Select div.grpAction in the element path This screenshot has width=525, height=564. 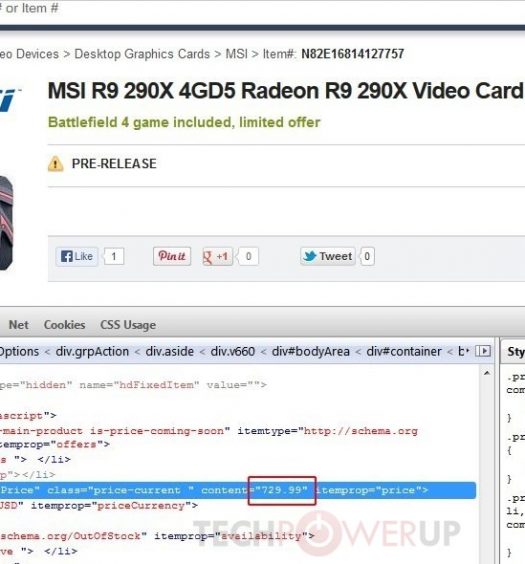pyautogui.click(x=92, y=351)
